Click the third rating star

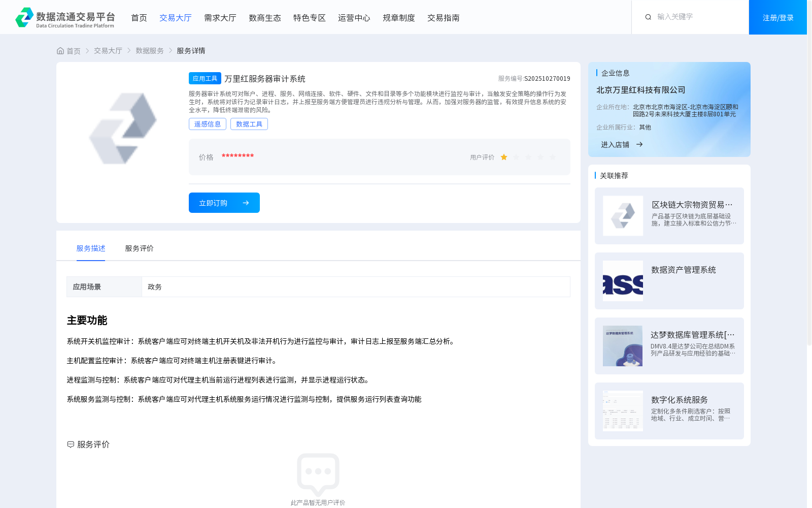pyautogui.click(x=528, y=157)
